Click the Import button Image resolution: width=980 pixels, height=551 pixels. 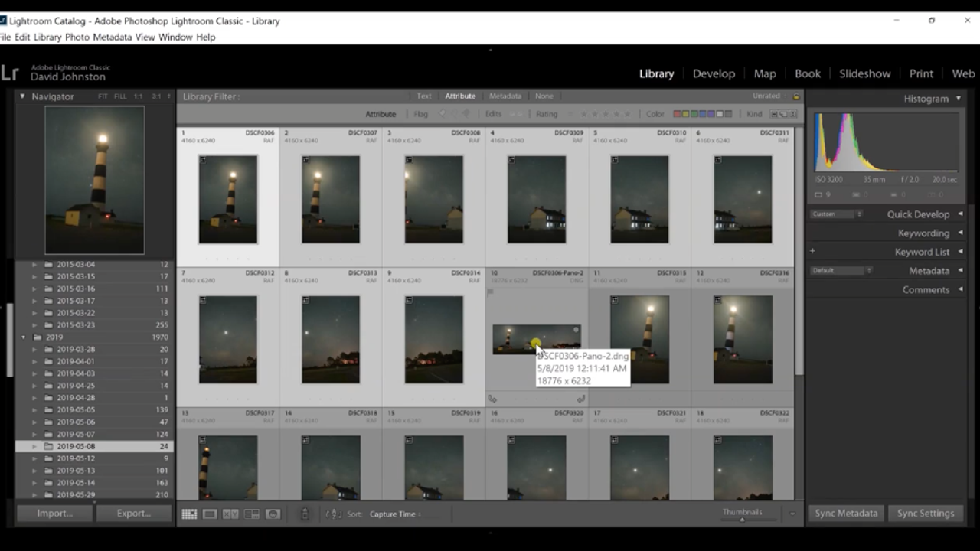click(55, 513)
